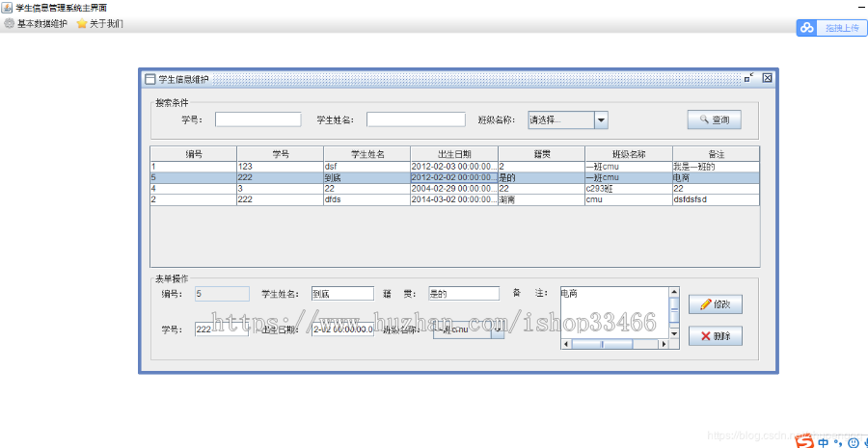Click the 123 student number cell

coord(280,167)
